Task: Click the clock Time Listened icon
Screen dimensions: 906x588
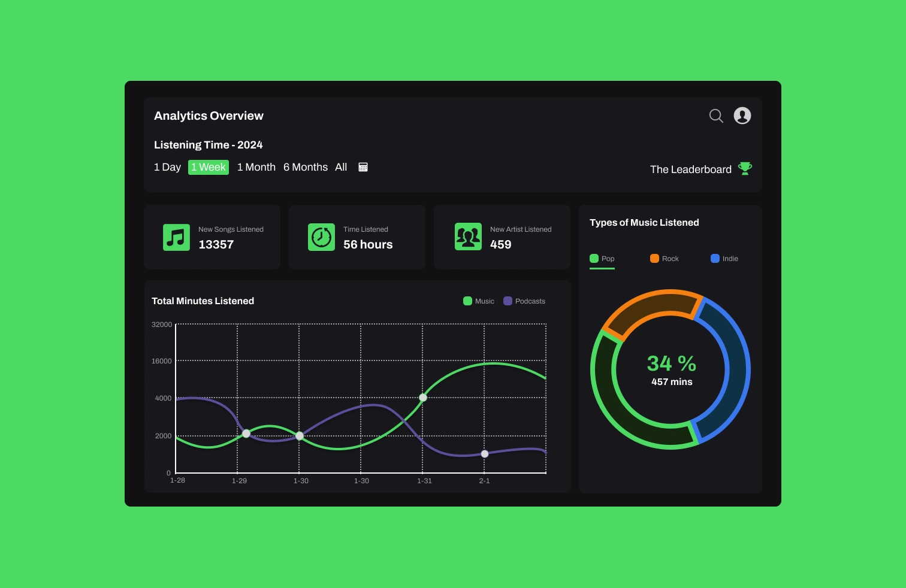Action: [321, 237]
